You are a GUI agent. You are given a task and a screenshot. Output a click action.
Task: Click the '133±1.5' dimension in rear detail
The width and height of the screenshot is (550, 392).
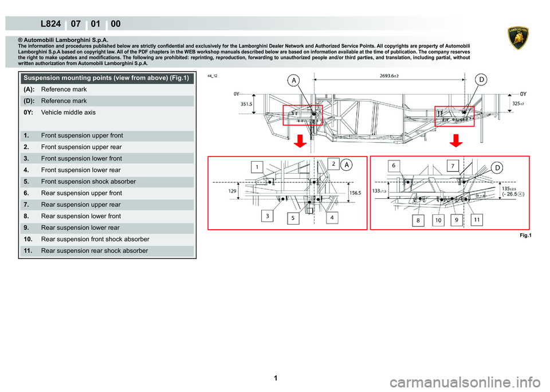point(379,191)
